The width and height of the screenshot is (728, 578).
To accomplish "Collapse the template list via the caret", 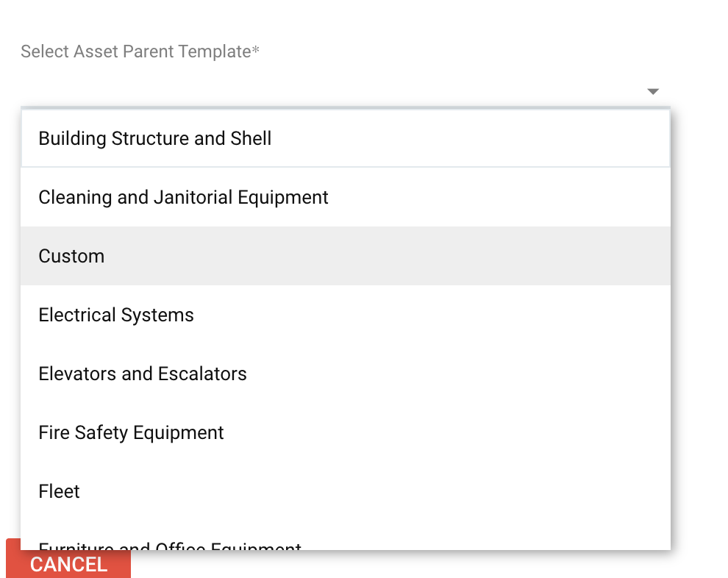I will click(652, 92).
